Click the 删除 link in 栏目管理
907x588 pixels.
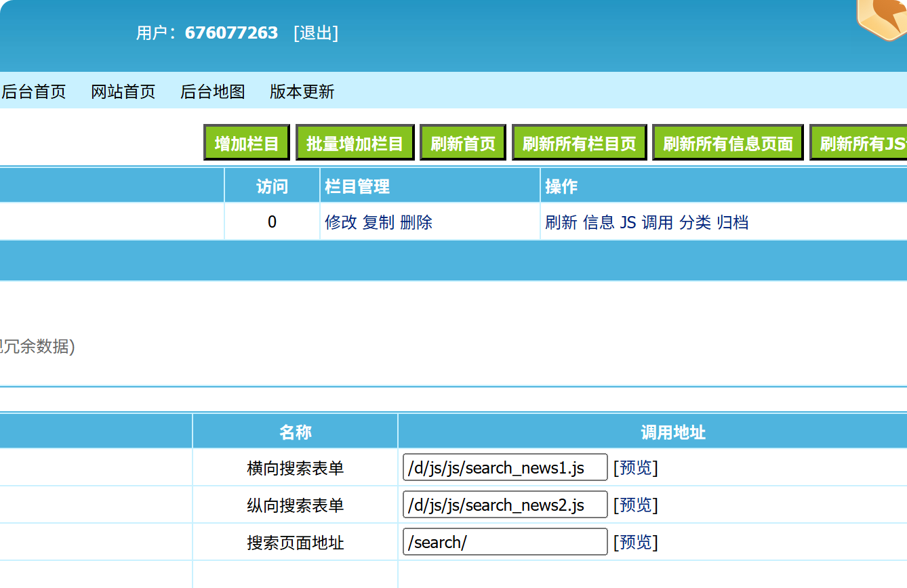[x=416, y=222]
